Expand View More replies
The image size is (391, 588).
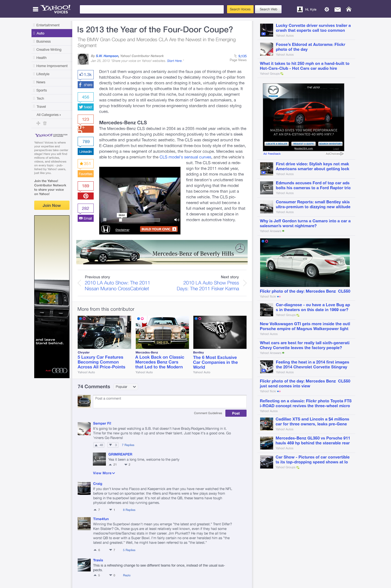pos(104,473)
